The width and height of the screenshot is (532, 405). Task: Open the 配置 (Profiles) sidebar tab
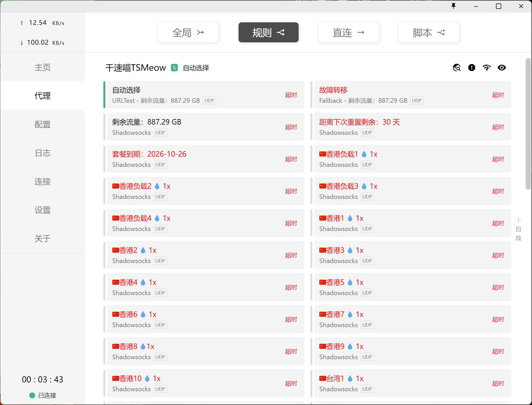pyautogui.click(x=43, y=124)
